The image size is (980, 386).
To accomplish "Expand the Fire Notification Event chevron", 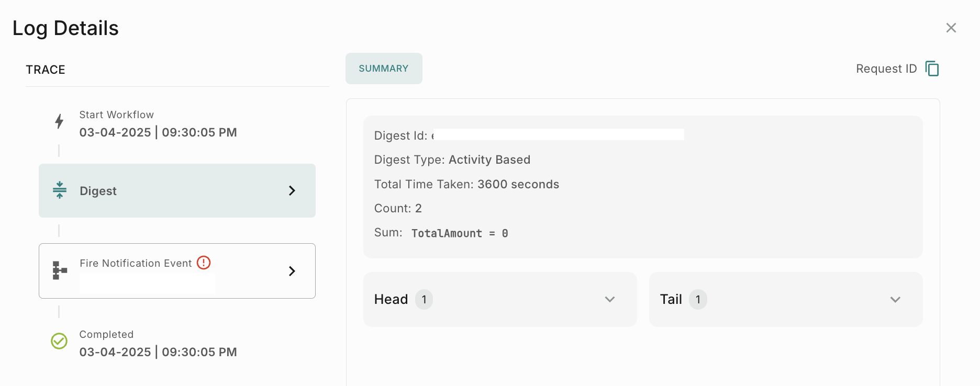I will pyautogui.click(x=292, y=271).
